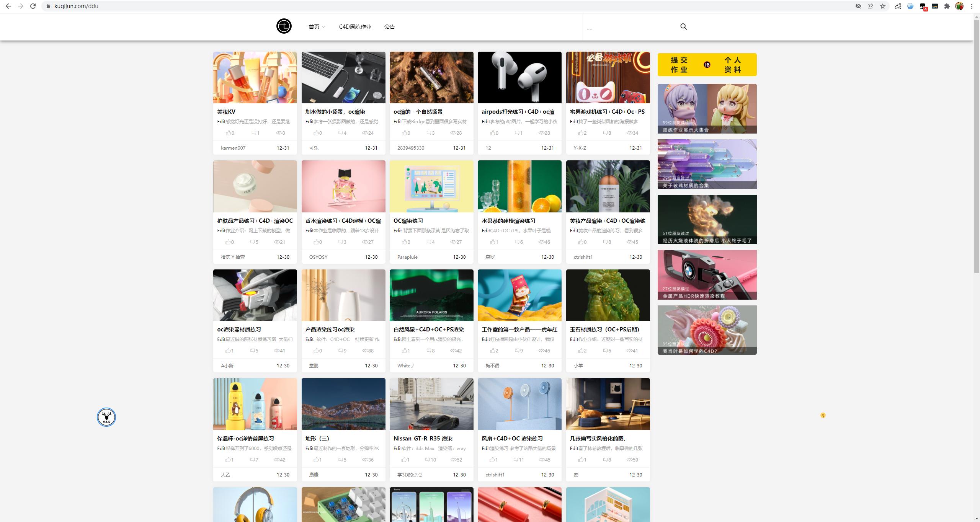Open Chrome three-dot menu
Image resolution: width=980 pixels, height=522 pixels.
[x=972, y=6]
